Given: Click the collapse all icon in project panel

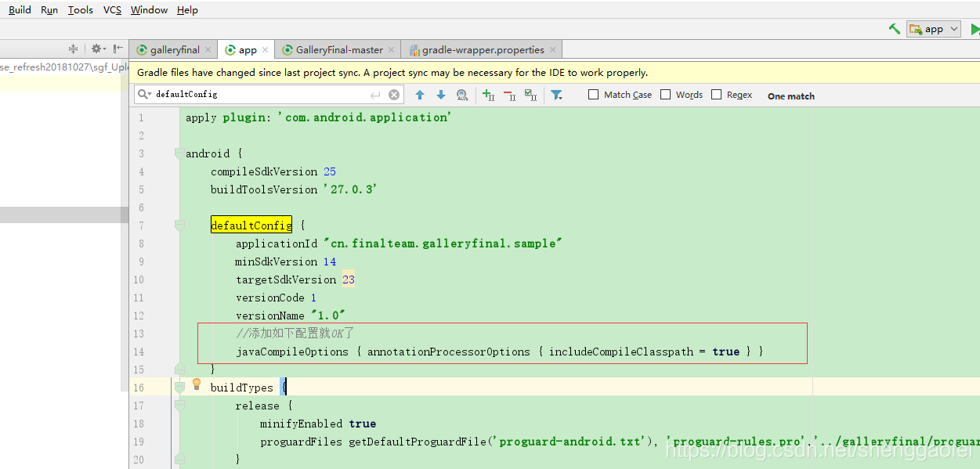Looking at the screenshot, I should pyautogui.click(x=74, y=49).
